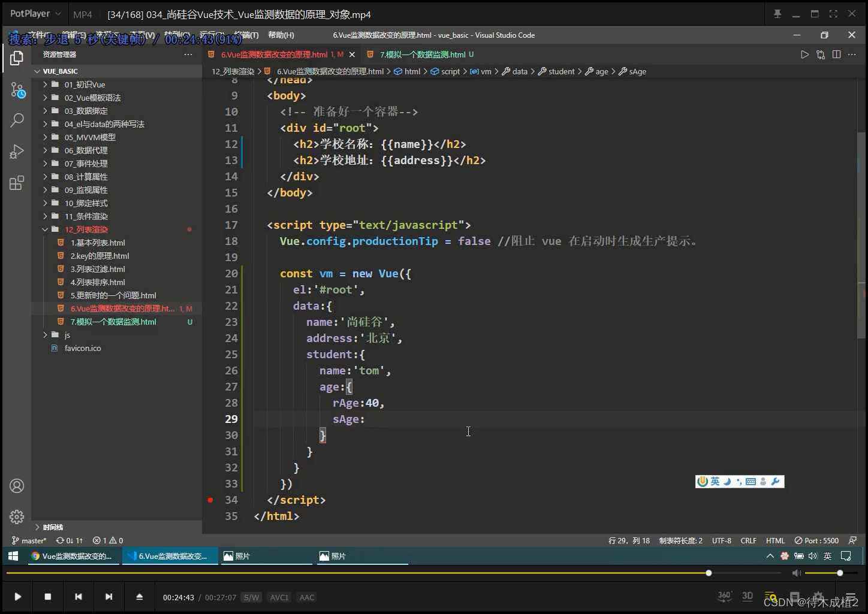Mute the PotPlayer volume speaker icon
Screen dimensions: 868x614
coord(796,573)
